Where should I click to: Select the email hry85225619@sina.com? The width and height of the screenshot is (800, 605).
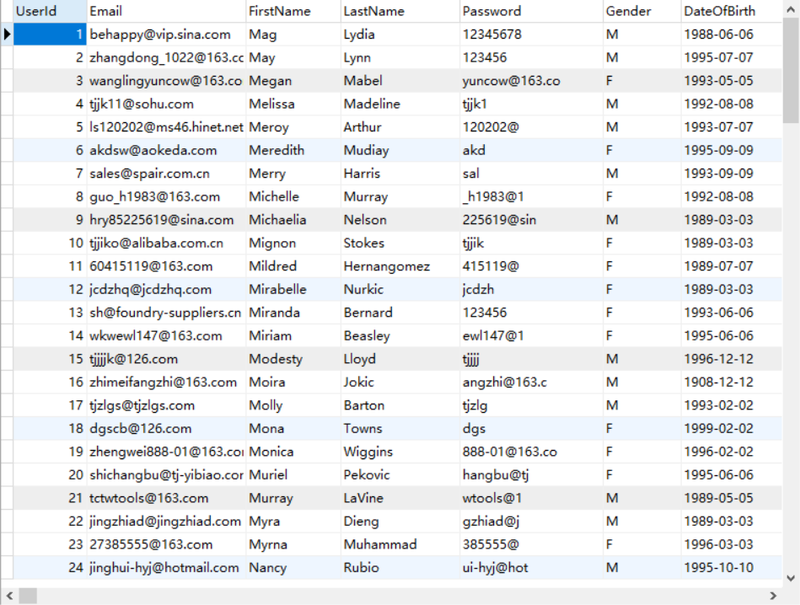[x=166, y=220]
